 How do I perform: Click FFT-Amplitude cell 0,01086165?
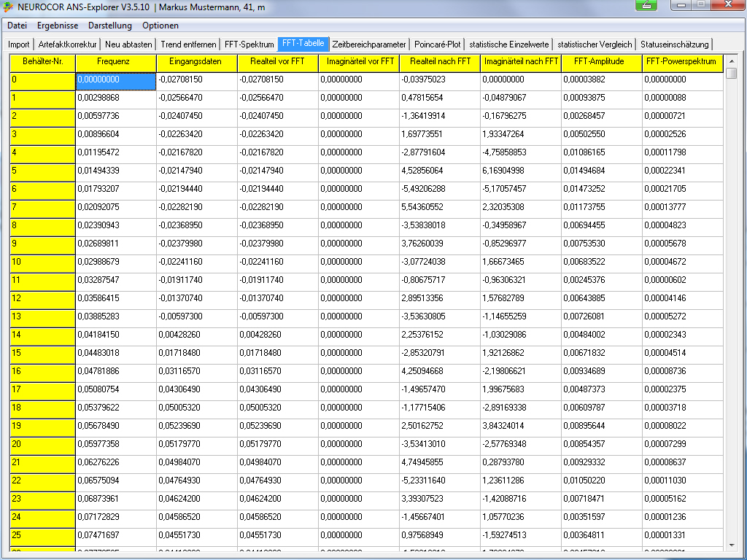[x=602, y=155]
